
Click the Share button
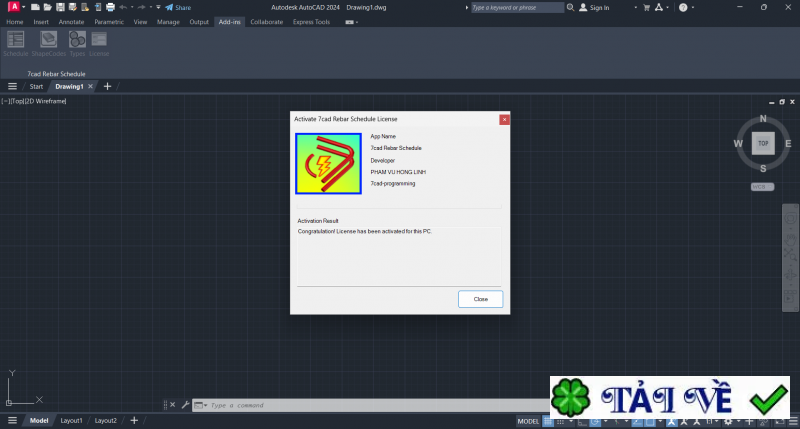pos(178,7)
